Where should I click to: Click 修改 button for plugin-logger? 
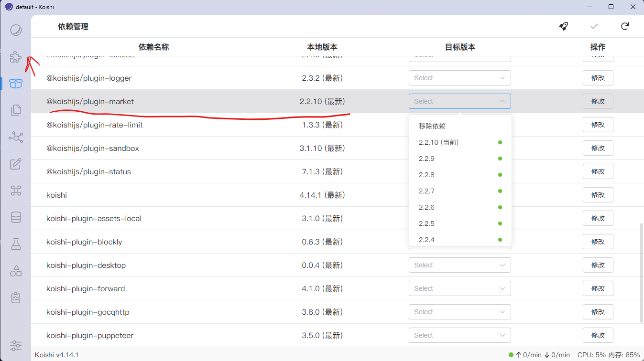[598, 78]
